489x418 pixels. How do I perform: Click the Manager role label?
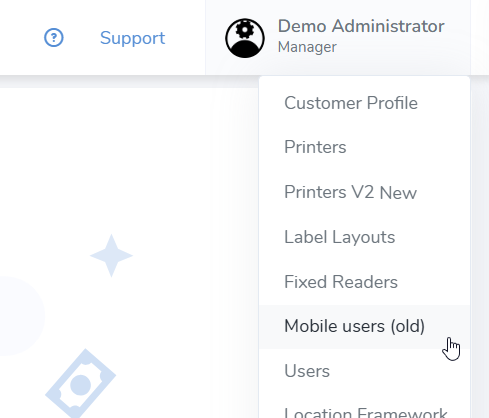click(x=307, y=47)
